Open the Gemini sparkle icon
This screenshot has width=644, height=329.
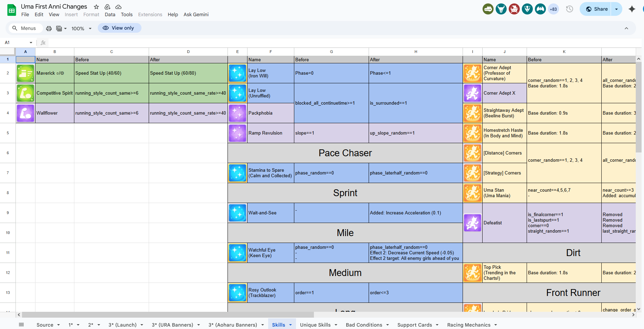tap(632, 9)
